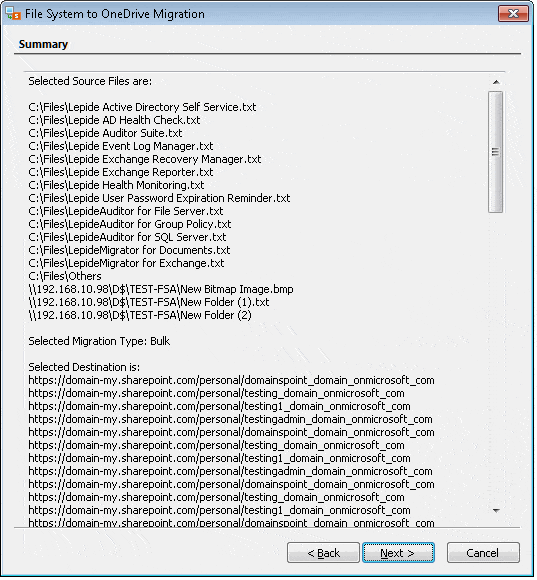This screenshot has width=537, height=580.
Task: Click the New Folder (1).txt network path
Action: click(x=149, y=302)
